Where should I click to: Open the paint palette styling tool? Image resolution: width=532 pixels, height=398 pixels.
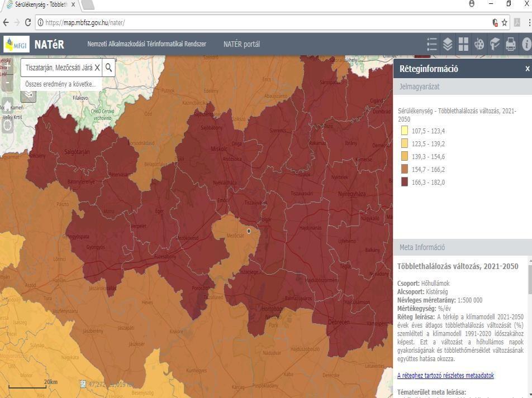pyautogui.click(x=479, y=45)
